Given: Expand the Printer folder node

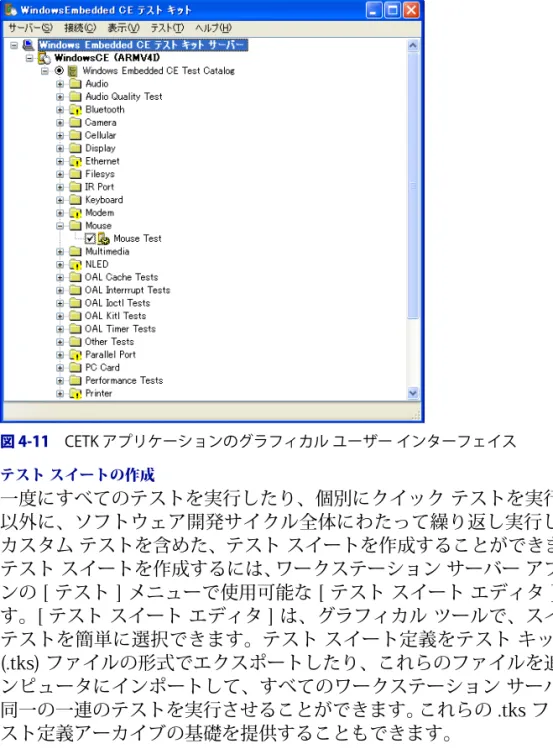Looking at the screenshot, I should tap(60, 394).
